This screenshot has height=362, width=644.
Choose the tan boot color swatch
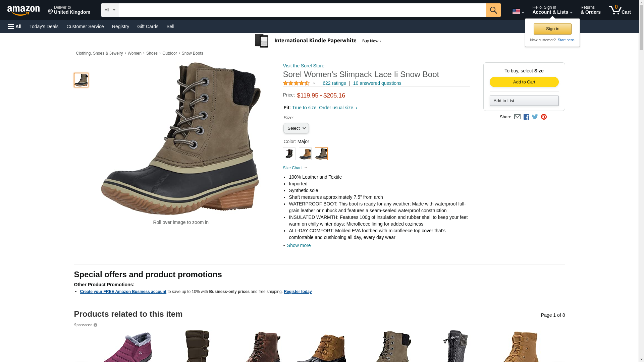[305, 154]
